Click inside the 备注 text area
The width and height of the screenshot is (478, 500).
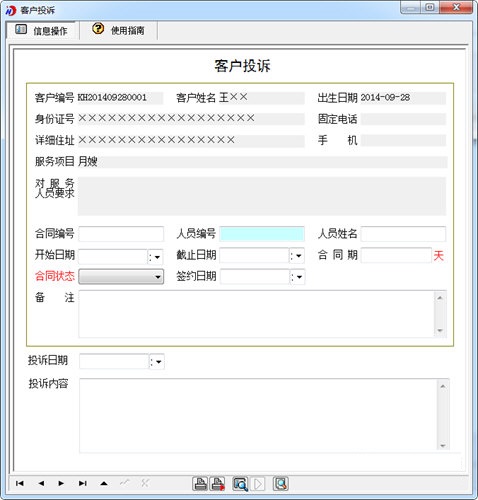257,314
